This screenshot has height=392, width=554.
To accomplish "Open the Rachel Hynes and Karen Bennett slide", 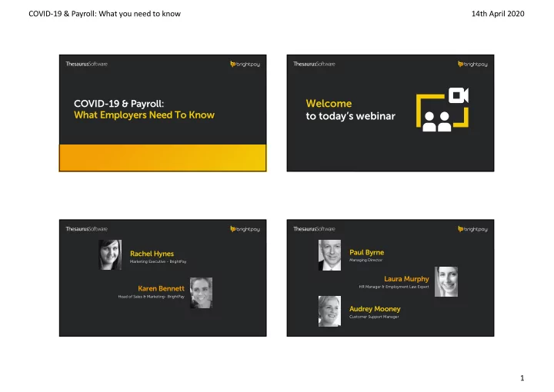I will pyautogui.click(x=162, y=277).
